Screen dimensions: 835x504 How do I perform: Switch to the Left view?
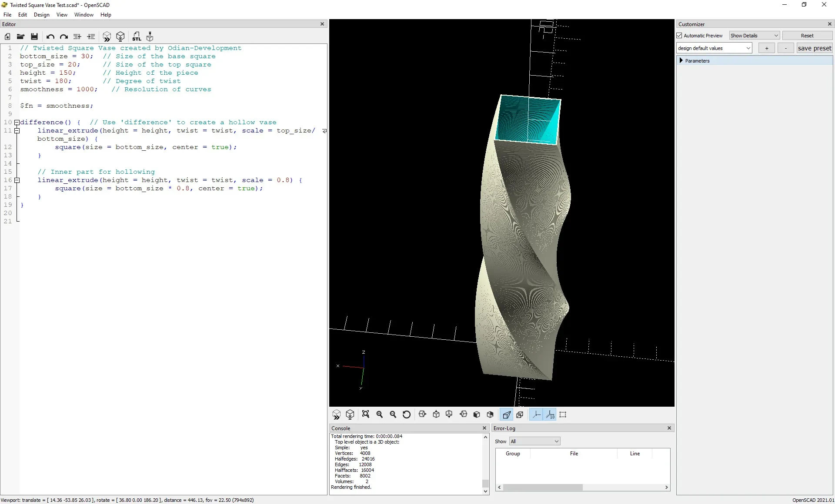coord(464,414)
